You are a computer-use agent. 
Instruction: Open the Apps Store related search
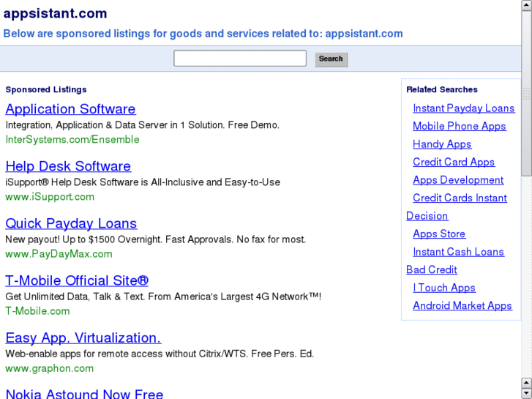click(x=439, y=234)
